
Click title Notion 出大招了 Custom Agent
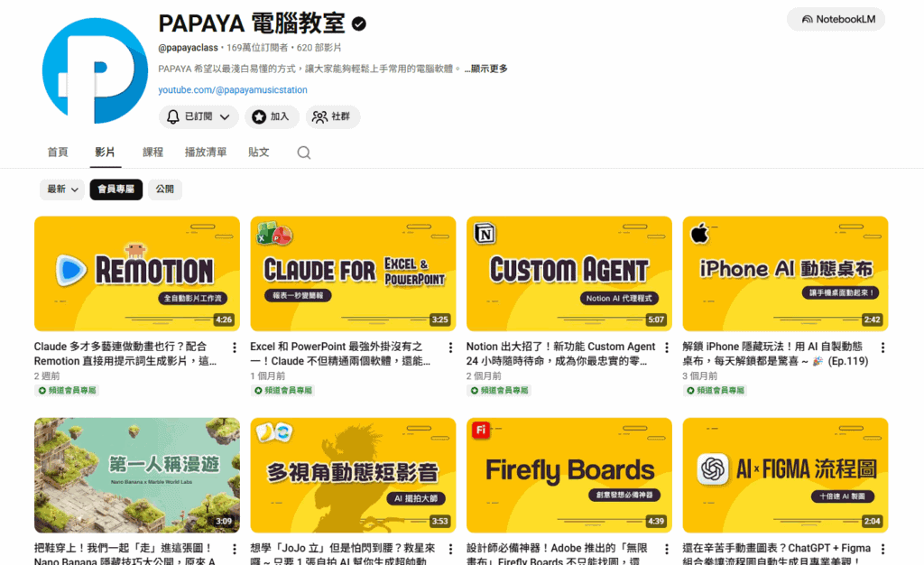point(560,354)
